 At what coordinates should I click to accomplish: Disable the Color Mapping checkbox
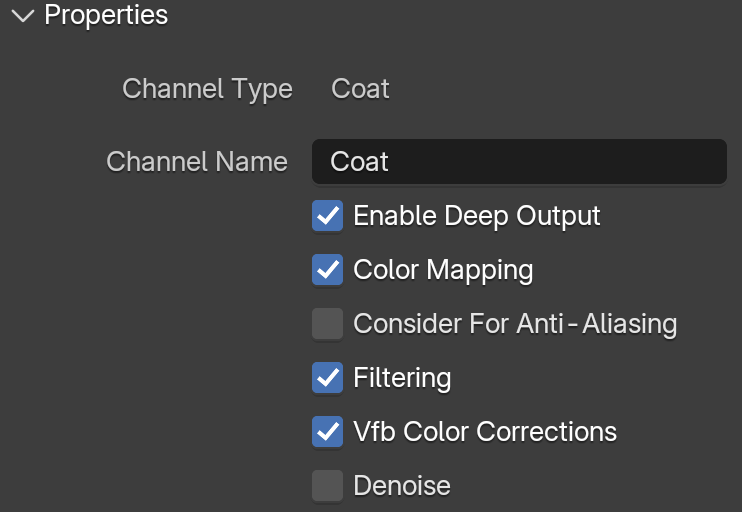pos(327,270)
